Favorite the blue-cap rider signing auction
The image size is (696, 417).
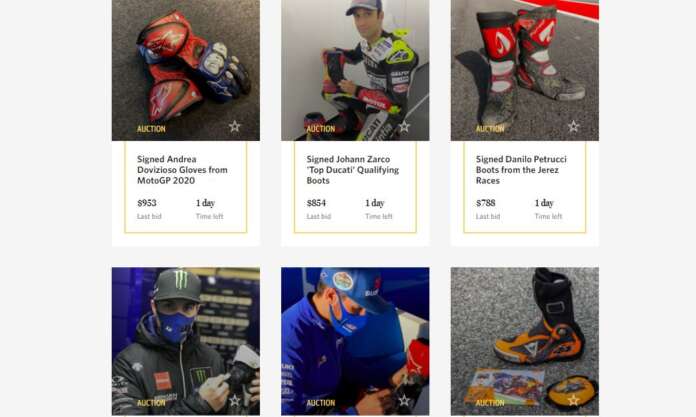(x=404, y=401)
